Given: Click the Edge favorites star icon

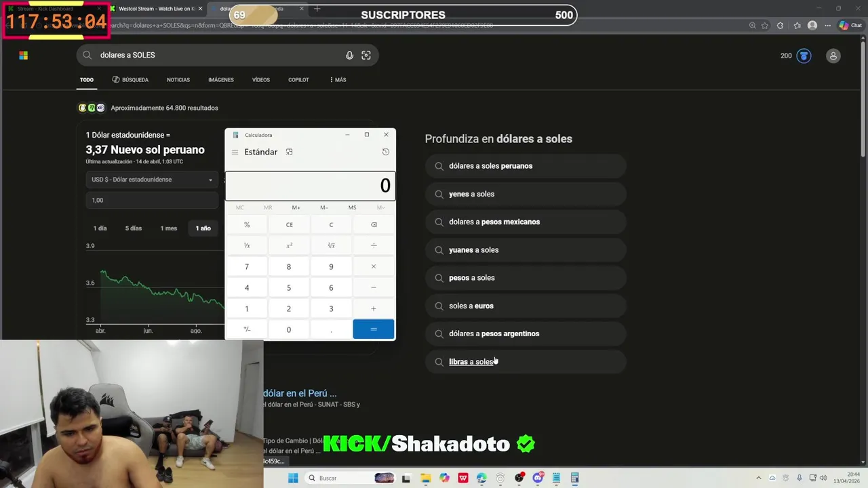Looking at the screenshot, I should (x=765, y=25).
